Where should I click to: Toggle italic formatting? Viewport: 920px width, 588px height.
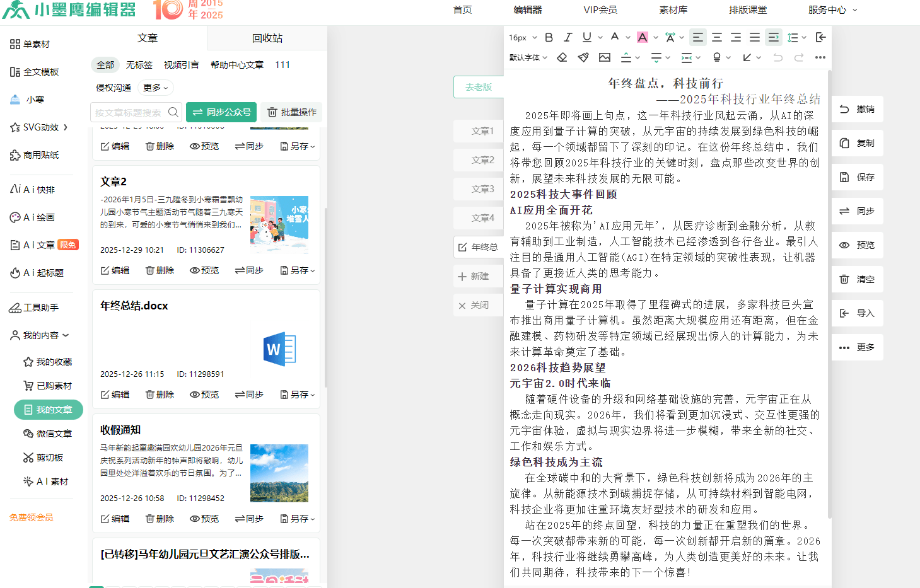point(568,37)
